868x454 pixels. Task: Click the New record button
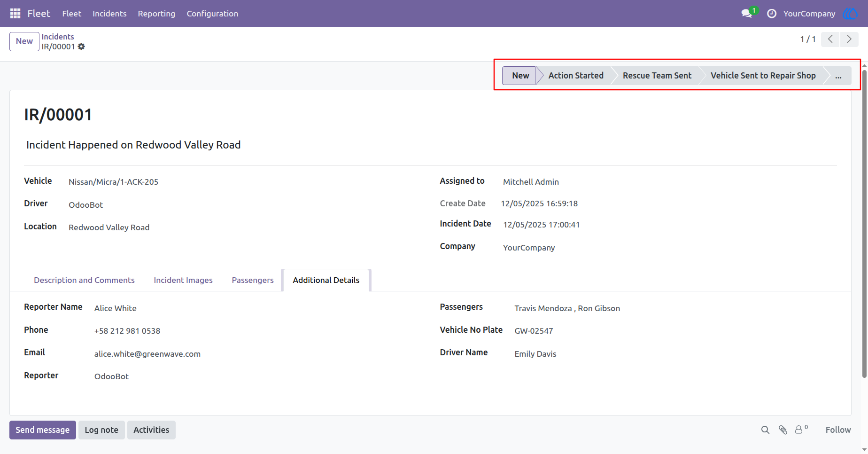24,41
